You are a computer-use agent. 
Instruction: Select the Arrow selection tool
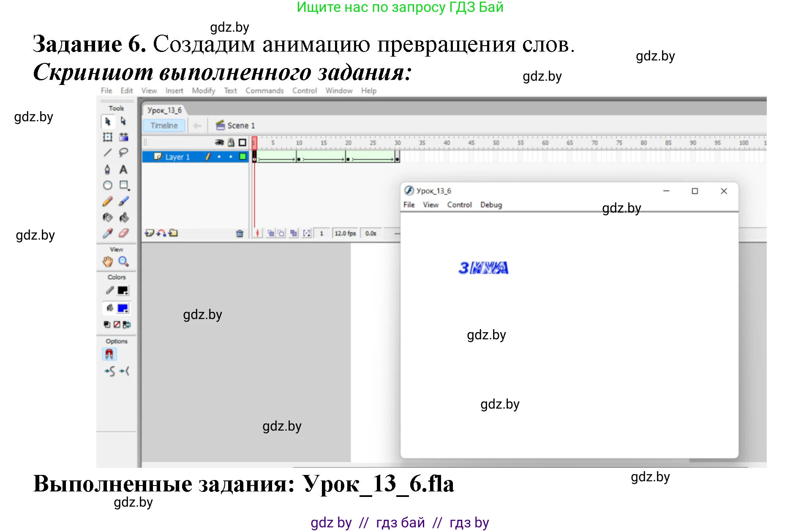tap(107, 122)
